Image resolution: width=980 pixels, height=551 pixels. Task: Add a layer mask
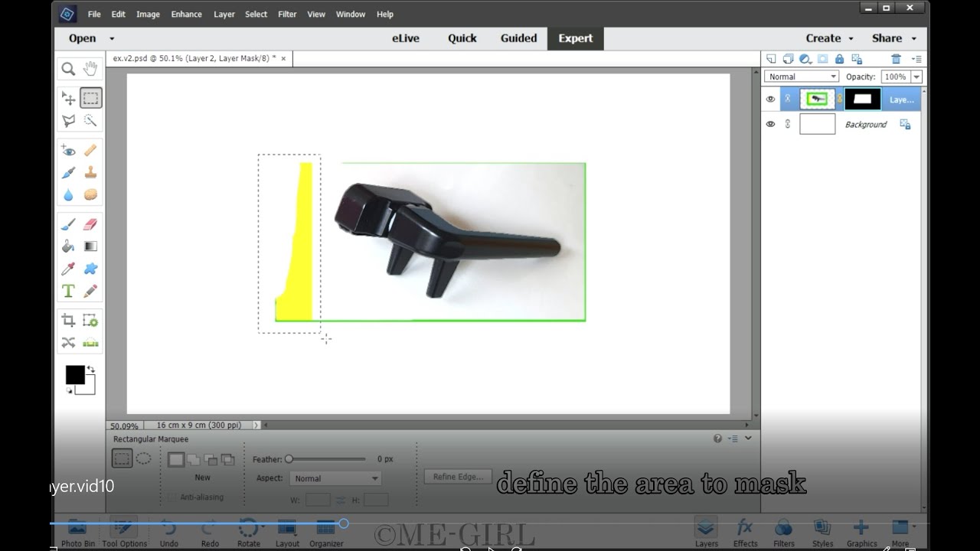coord(822,59)
